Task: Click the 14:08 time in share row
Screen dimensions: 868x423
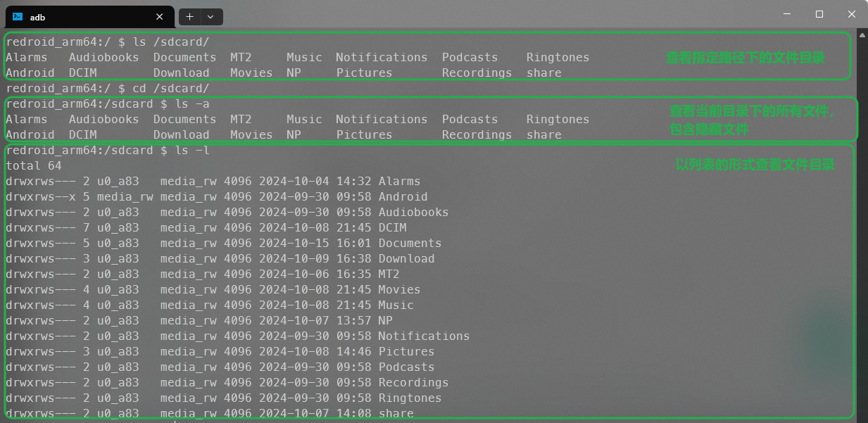Action: (x=354, y=413)
